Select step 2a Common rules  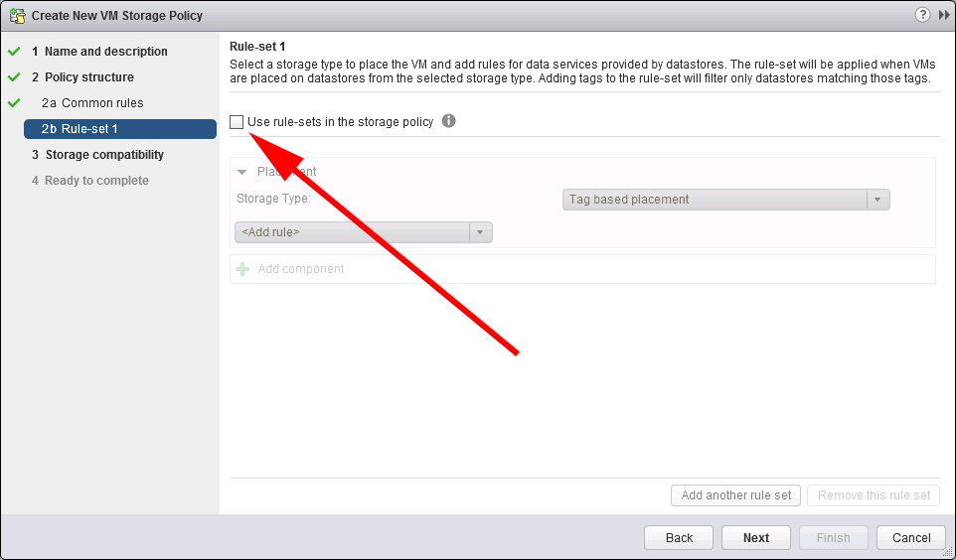pos(92,103)
